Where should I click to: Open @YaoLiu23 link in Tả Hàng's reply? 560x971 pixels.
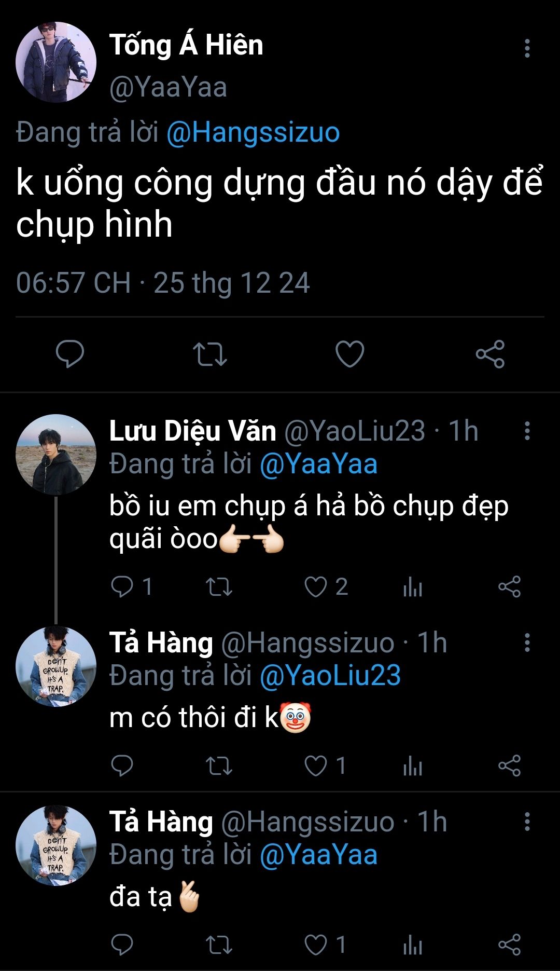330,676
